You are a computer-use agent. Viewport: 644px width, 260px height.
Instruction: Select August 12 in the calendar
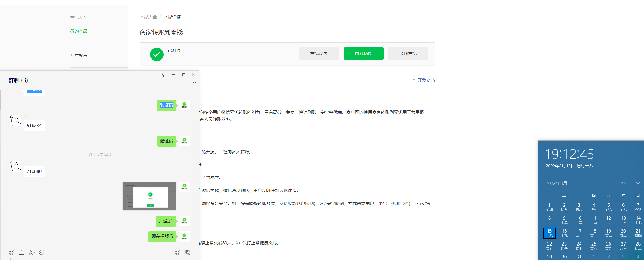coord(608,220)
